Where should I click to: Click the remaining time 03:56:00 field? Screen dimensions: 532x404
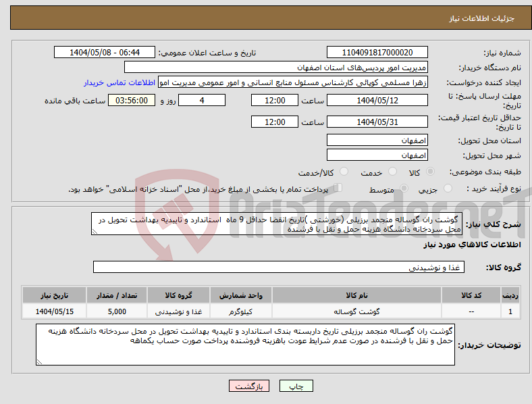[132, 100]
